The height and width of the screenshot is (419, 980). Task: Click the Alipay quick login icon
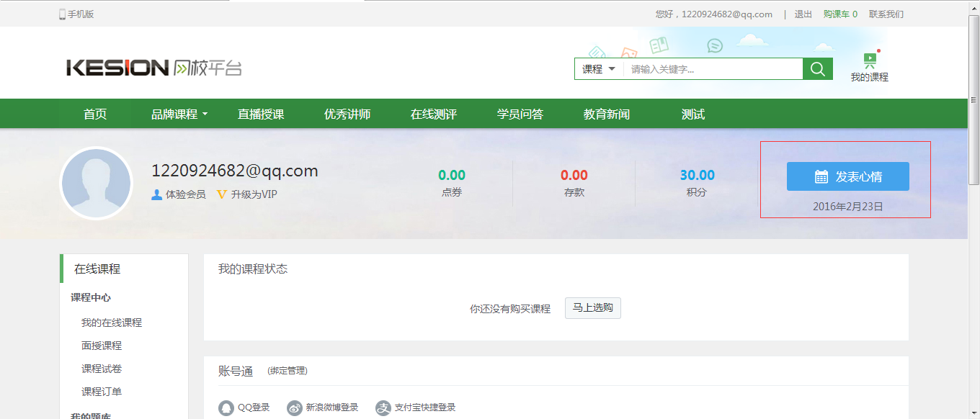383,408
